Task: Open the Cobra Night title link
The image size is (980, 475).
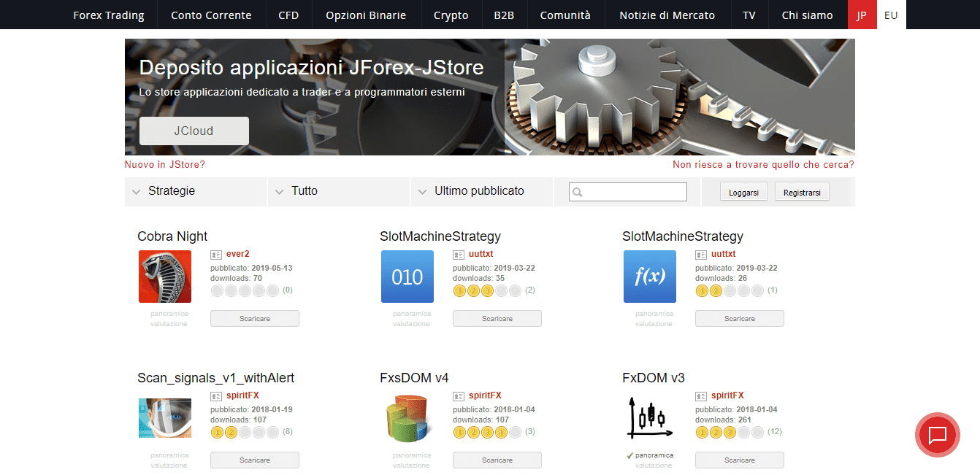Action: point(172,236)
